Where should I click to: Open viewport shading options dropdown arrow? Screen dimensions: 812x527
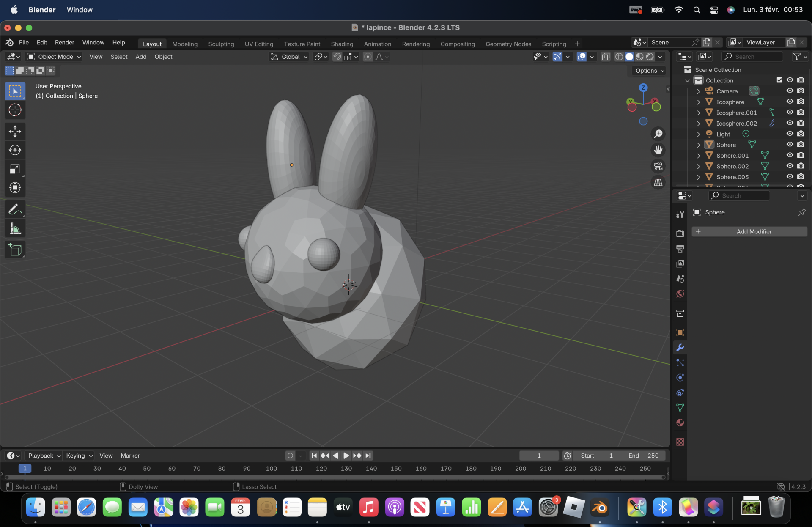[x=660, y=57]
